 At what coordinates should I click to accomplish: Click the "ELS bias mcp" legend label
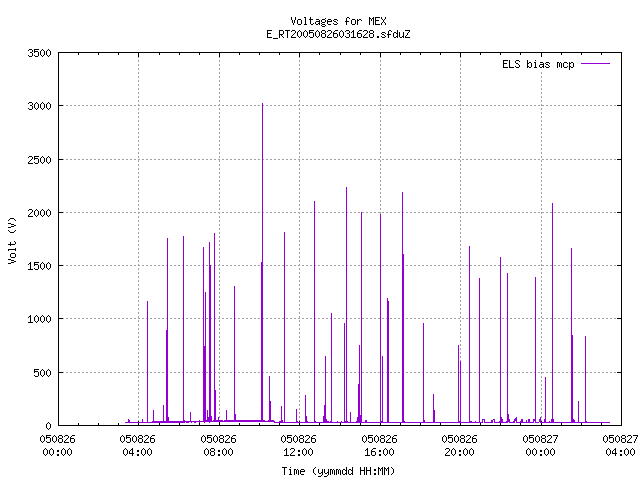point(538,64)
